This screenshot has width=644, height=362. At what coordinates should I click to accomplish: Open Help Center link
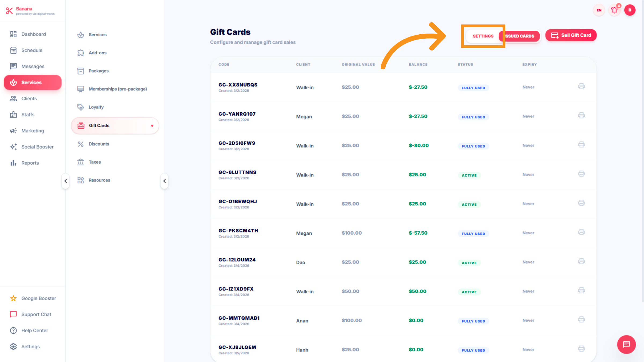coord(35,330)
